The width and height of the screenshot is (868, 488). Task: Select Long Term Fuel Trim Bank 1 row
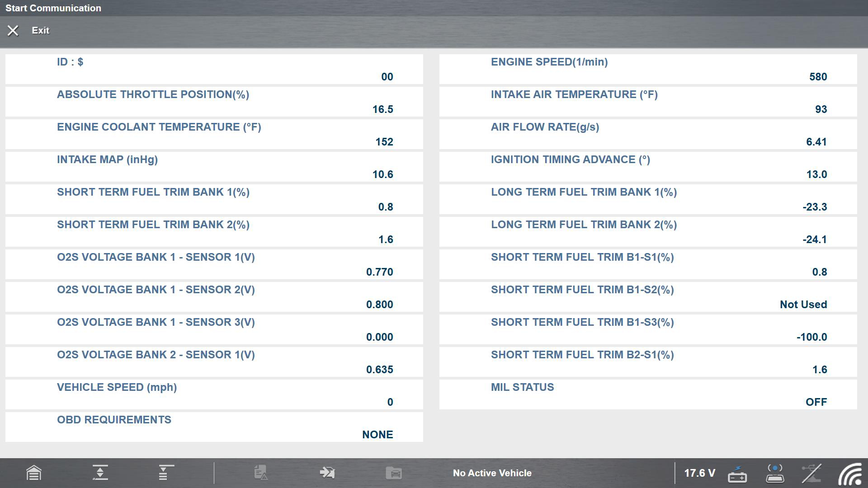click(648, 200)
